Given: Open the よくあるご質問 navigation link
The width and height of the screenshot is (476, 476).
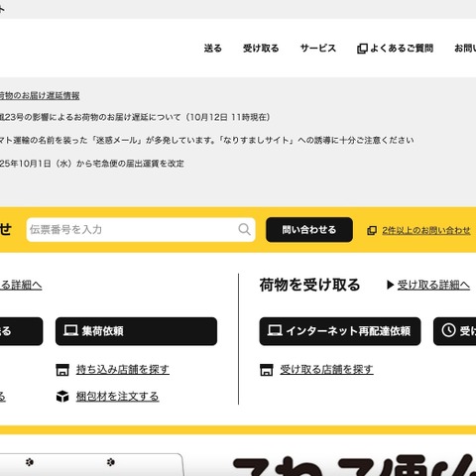Looking at the screenshot, I should pyautogui.click(x=402, y=49).
